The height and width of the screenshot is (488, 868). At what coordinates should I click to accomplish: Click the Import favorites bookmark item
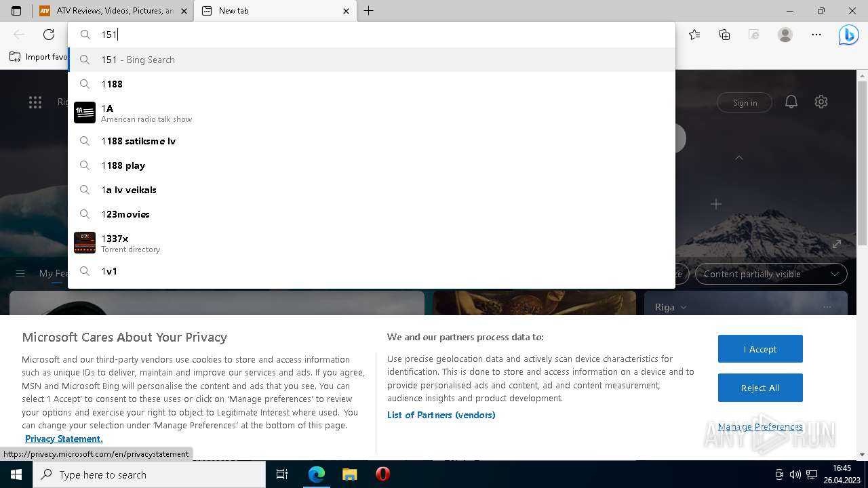[x=39, y=57]
